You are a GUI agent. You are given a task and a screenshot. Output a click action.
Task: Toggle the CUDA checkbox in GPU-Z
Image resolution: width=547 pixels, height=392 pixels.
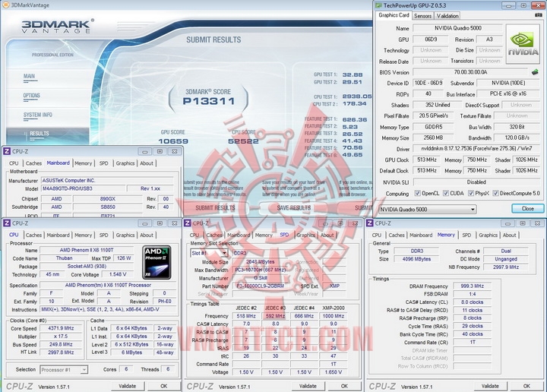click(445, 193)
